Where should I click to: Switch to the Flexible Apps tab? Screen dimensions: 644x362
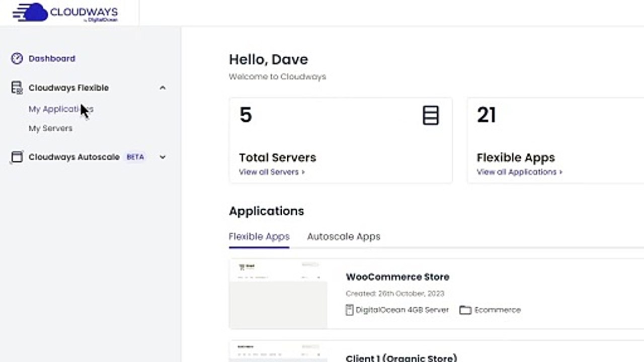(259, 236)
